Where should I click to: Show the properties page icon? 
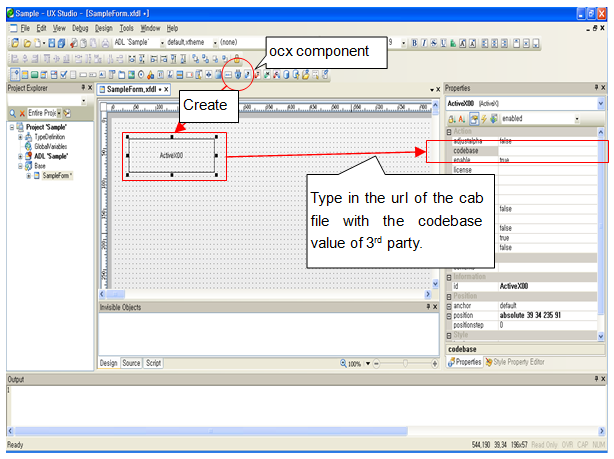[x=473, y=119]
